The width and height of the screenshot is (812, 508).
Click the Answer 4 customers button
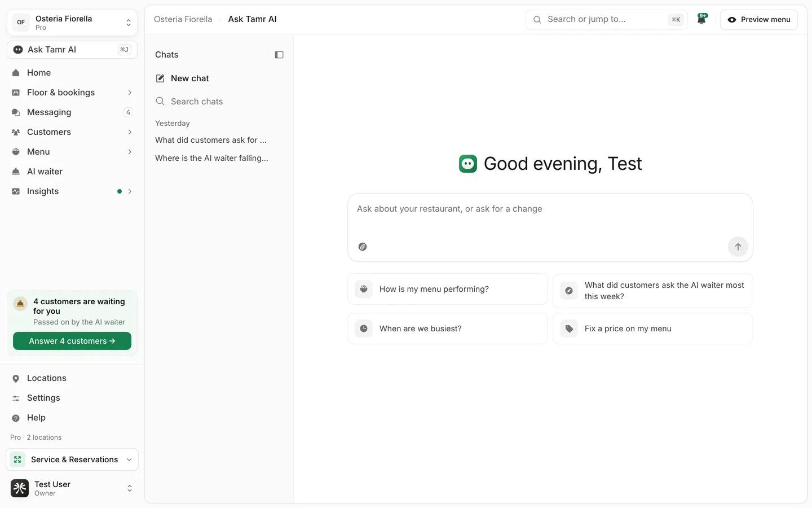click(x=72, y=341)
